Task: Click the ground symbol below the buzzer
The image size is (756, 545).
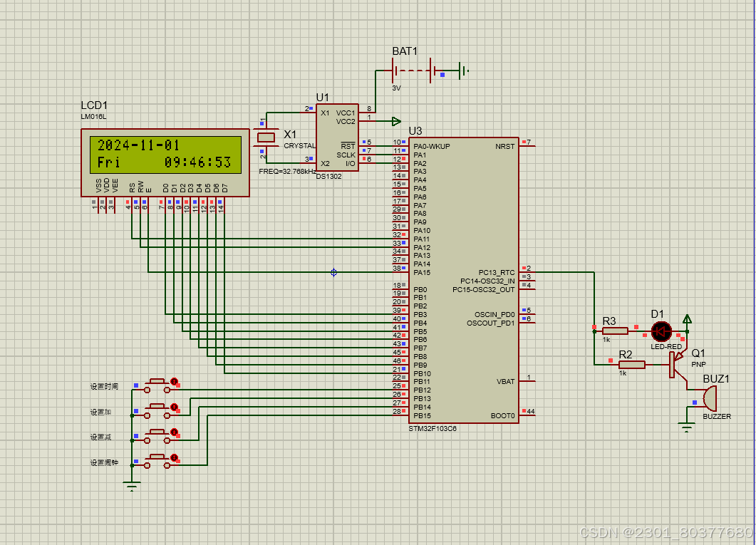Action: pyautogui.click(x=687, y=427)
